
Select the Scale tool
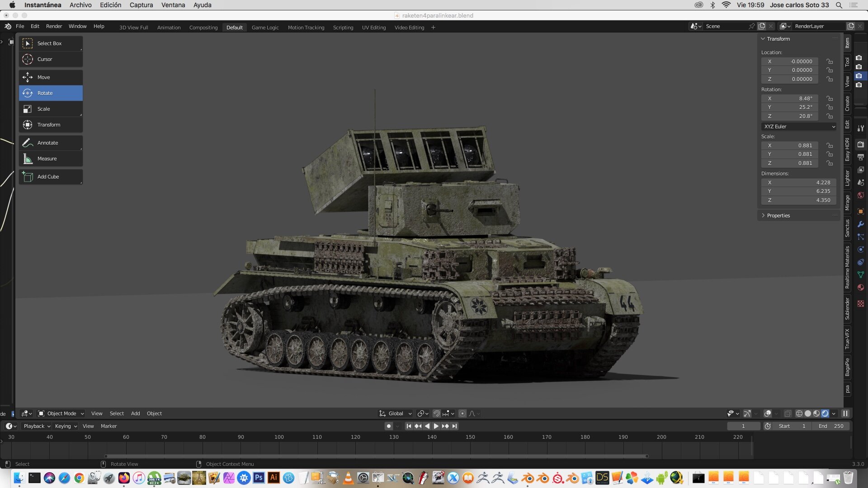click(x=51, y=109)
